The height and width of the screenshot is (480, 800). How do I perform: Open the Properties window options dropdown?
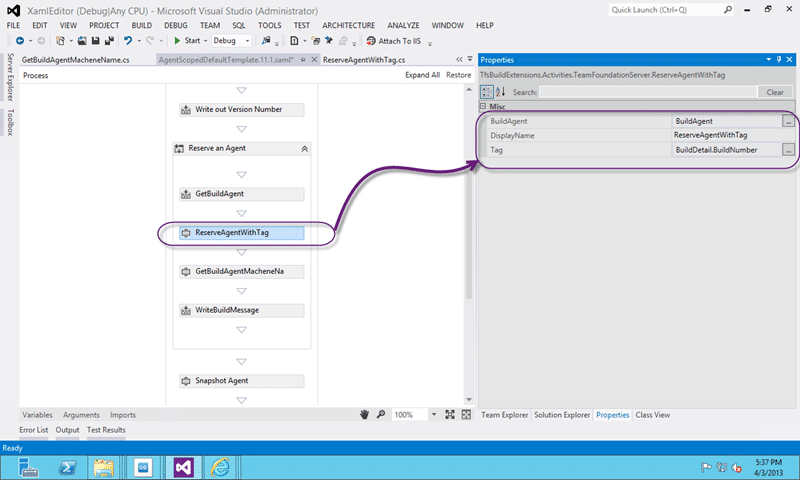(x=768, y=60)
